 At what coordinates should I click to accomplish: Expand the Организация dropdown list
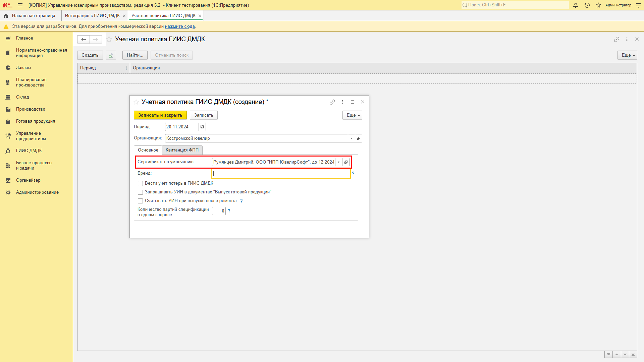(x=351, y=138)
